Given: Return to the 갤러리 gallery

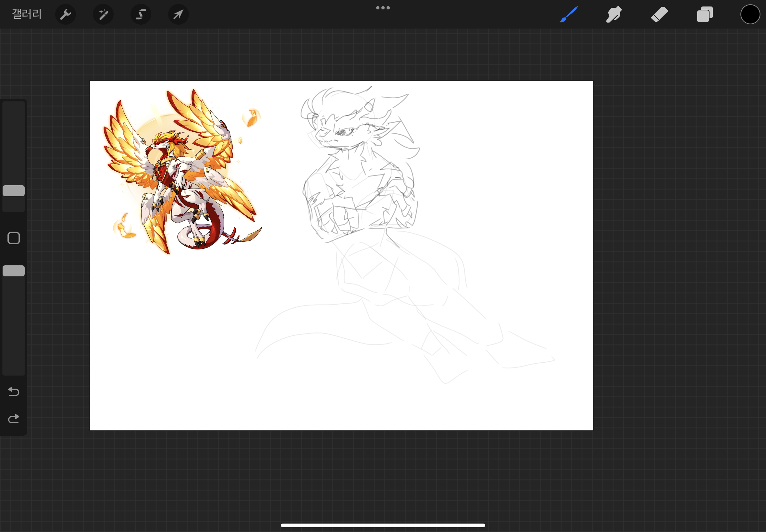Looking at the screenshot, I should (x=27, y=14).
